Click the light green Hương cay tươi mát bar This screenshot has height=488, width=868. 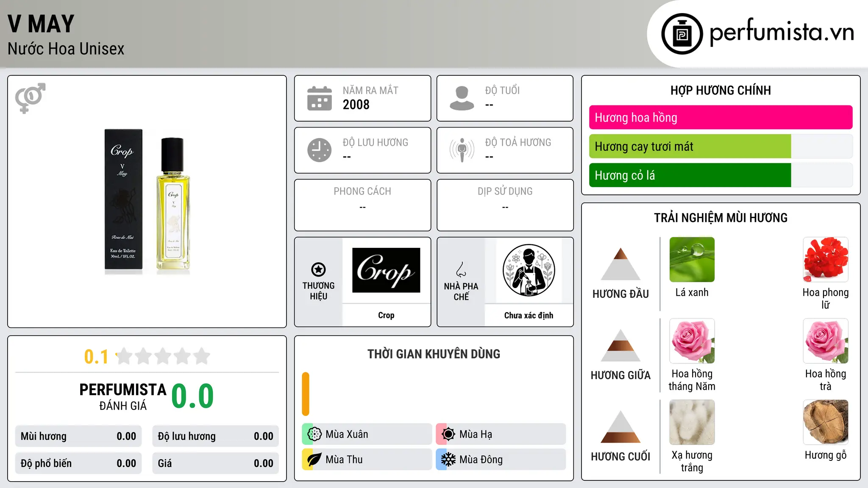click(690, 146)
